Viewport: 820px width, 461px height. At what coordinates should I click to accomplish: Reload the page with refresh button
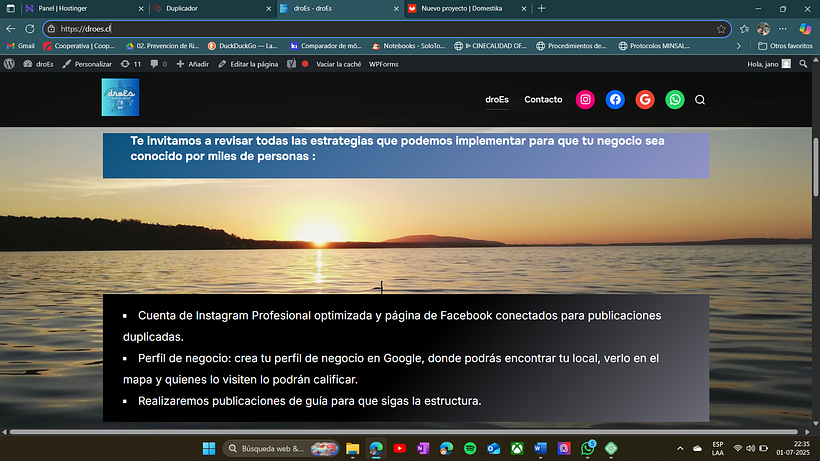(x=30, y=29)
